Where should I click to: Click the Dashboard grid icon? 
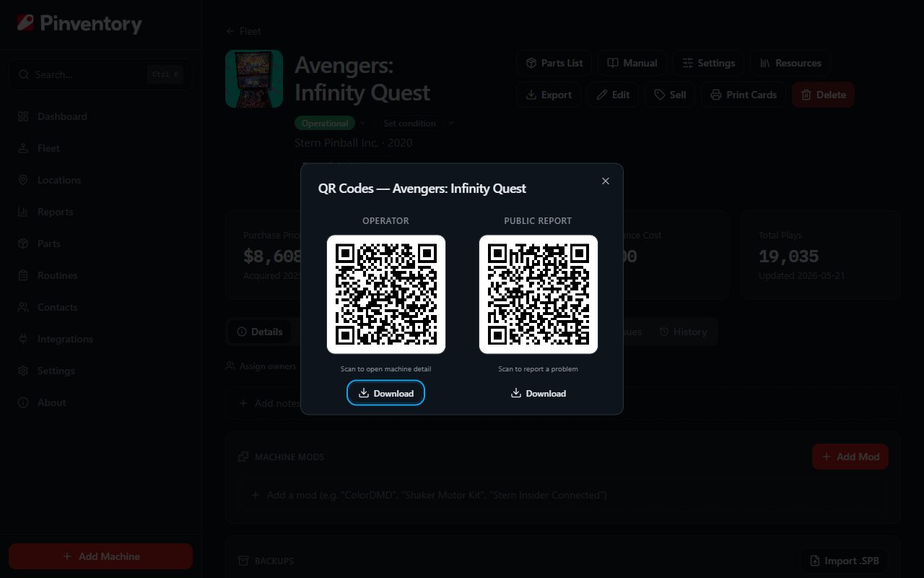(x=23, y=116)
